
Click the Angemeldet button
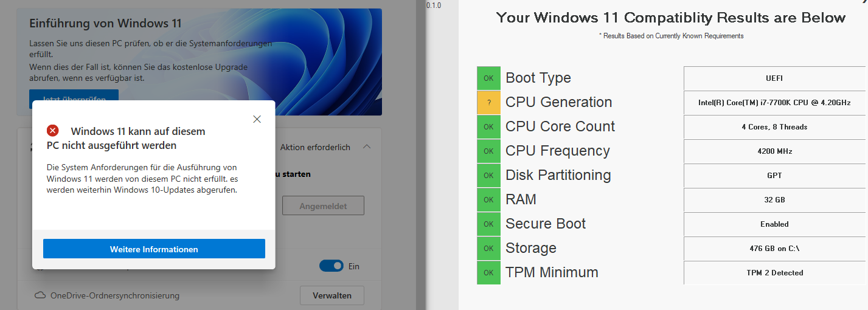tap(323, 206)
